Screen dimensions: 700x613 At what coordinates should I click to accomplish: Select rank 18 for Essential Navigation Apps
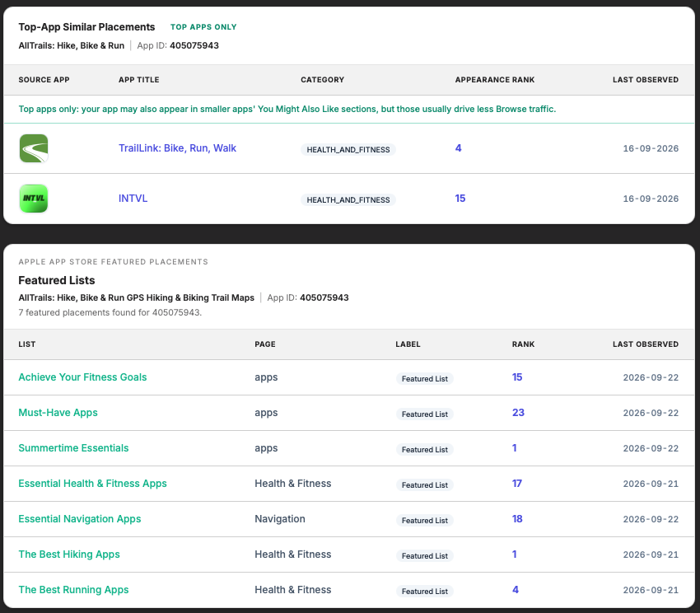point(517,519)
